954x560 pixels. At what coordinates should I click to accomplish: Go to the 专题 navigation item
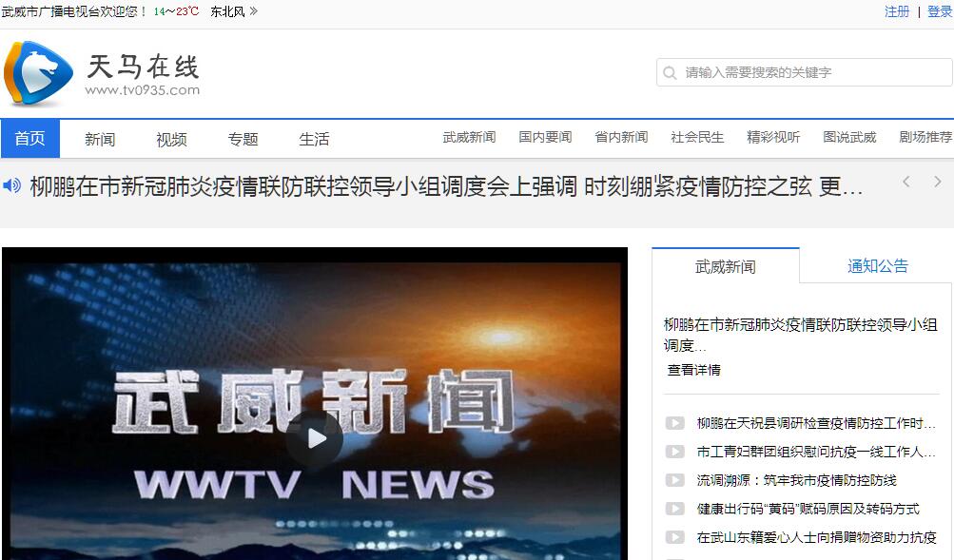(243, 139)
